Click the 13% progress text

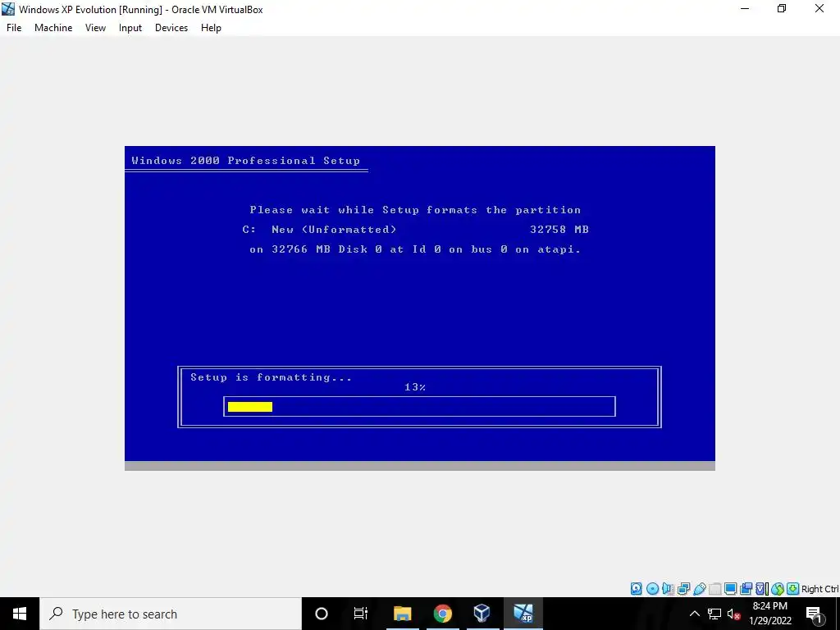coord(415,387)
